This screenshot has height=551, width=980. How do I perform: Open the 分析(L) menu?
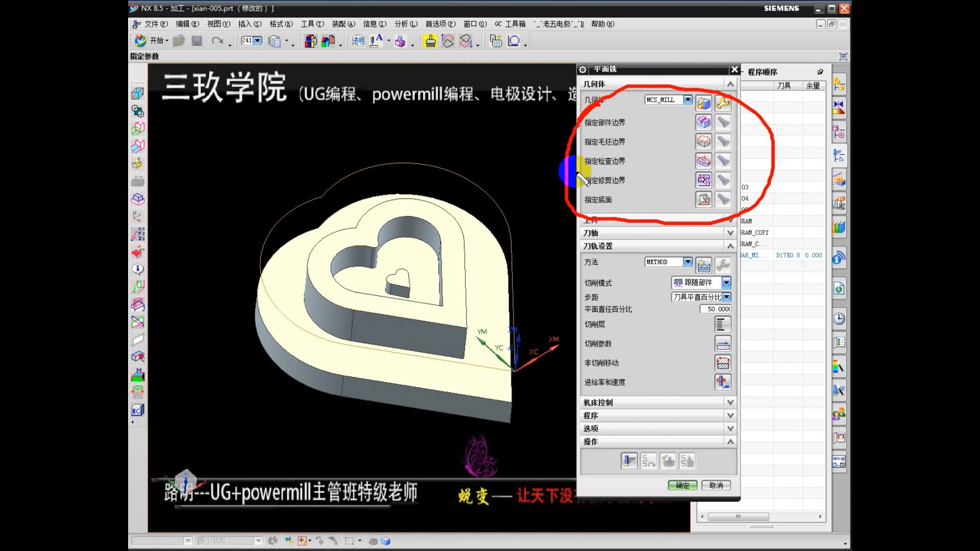[406, 24]
